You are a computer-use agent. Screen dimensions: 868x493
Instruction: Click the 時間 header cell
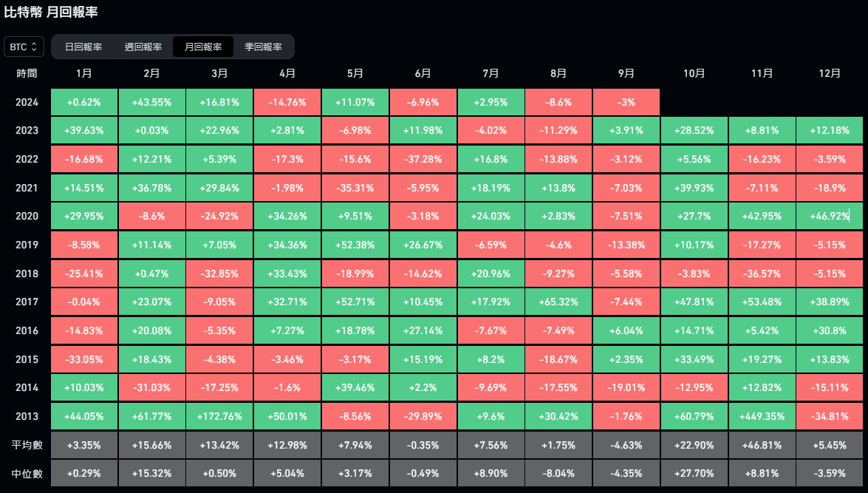pyautogui.click(x=26, y=73)
